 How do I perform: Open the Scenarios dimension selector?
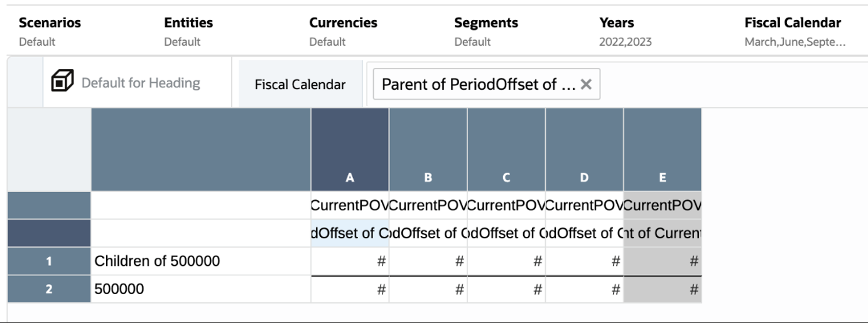click(x=50, y=31)
